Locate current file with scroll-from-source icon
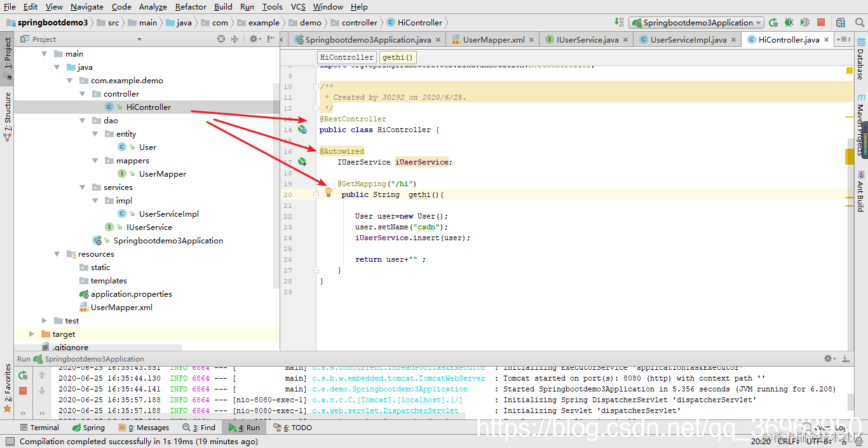 [x=221, y=39]
